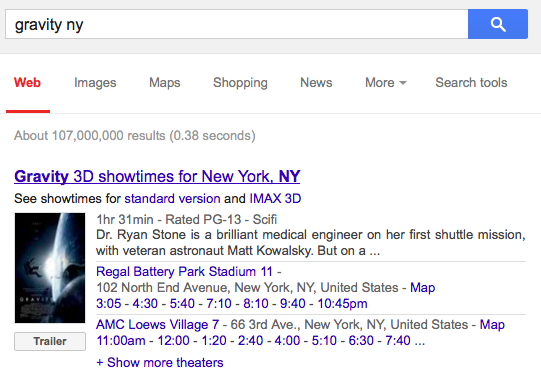
Task: Select the 11:00am showtime at AMC Loews
Action: click(x=121, y=341)
